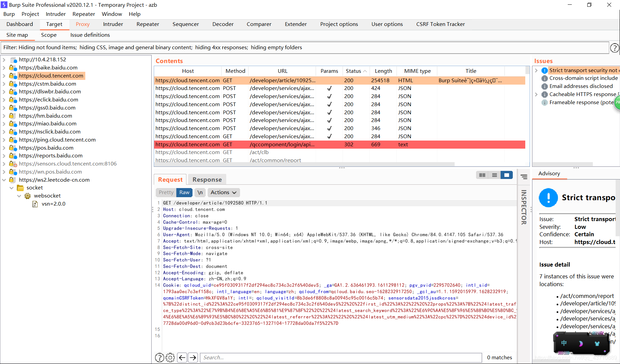Switch to the Scope sub-tab
The height and width of the screenshot is (364, 620).
(49, 35)
